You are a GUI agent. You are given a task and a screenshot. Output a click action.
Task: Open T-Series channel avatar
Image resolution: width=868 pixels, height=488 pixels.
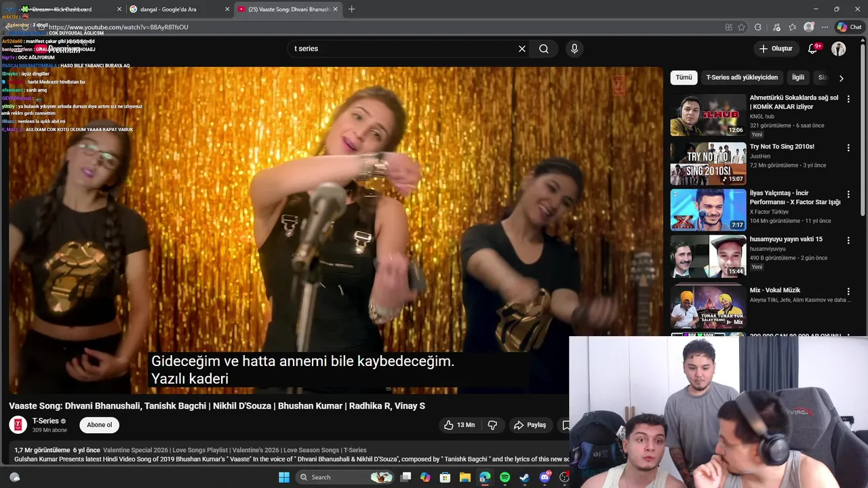18,425
